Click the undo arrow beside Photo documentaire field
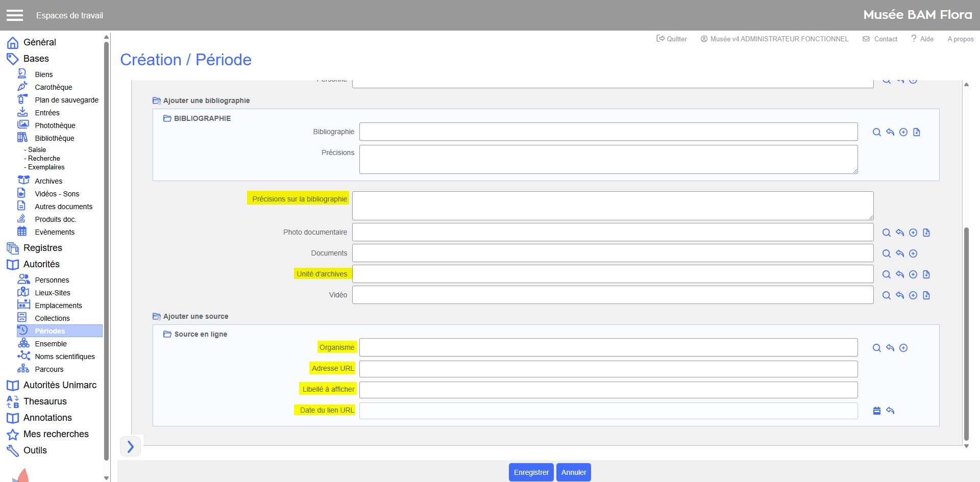Viewport: 980px width, 482px height. 899,233
